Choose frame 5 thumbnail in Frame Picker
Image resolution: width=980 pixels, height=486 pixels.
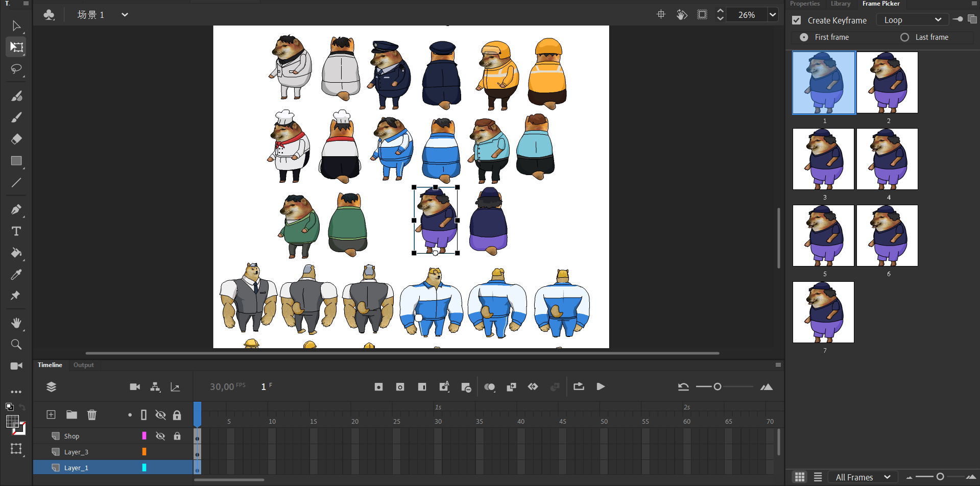[x=823, y=235]
